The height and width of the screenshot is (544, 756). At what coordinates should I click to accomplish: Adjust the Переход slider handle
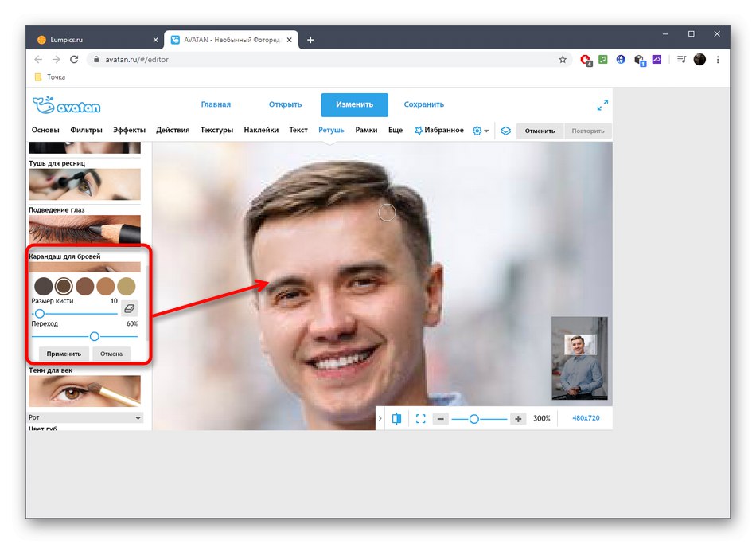[x=95, y=336]
